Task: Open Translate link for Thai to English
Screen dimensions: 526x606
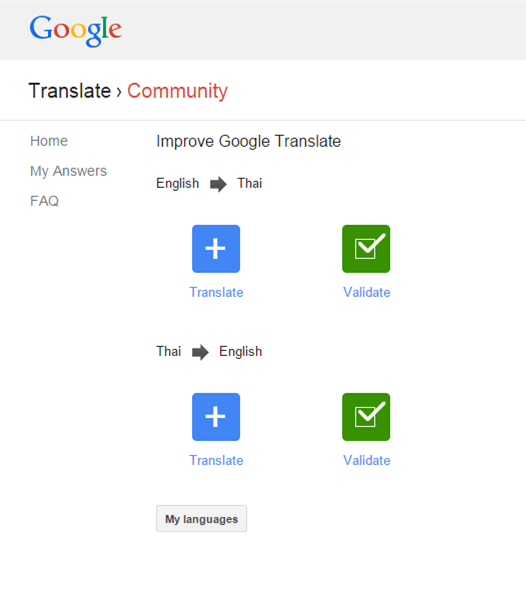Action: coord(216,460)
